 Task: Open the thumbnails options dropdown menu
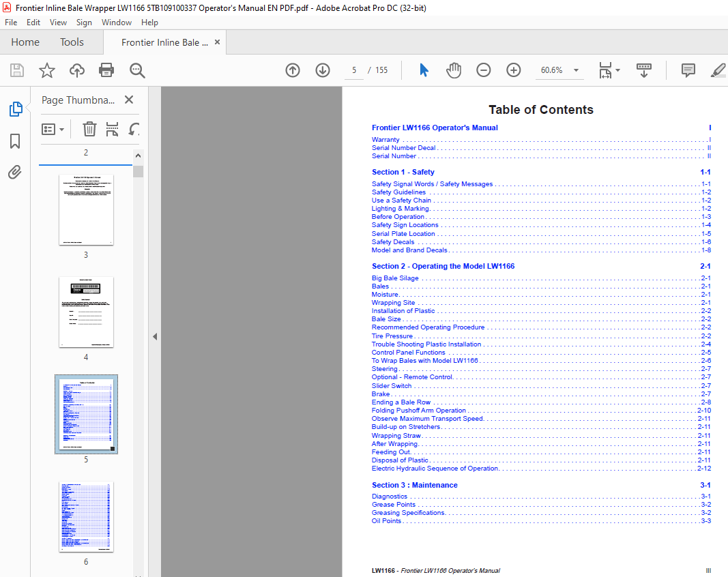(x=53, y=129)
